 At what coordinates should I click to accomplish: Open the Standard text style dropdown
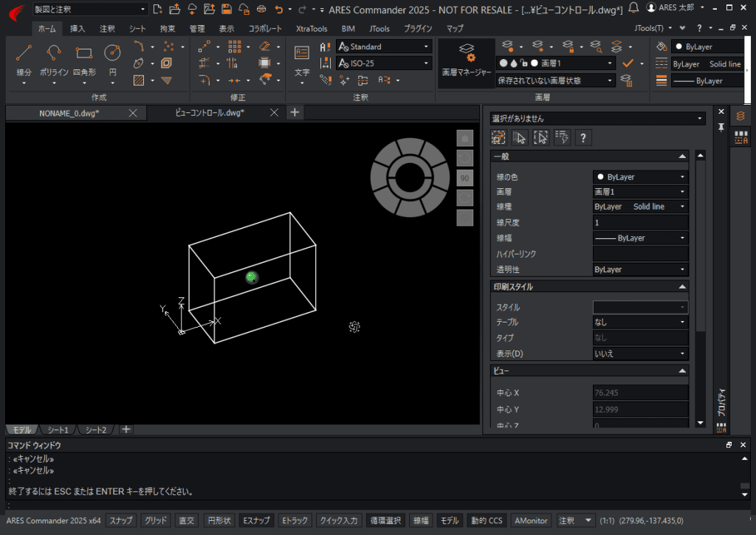tap(383, 46)
